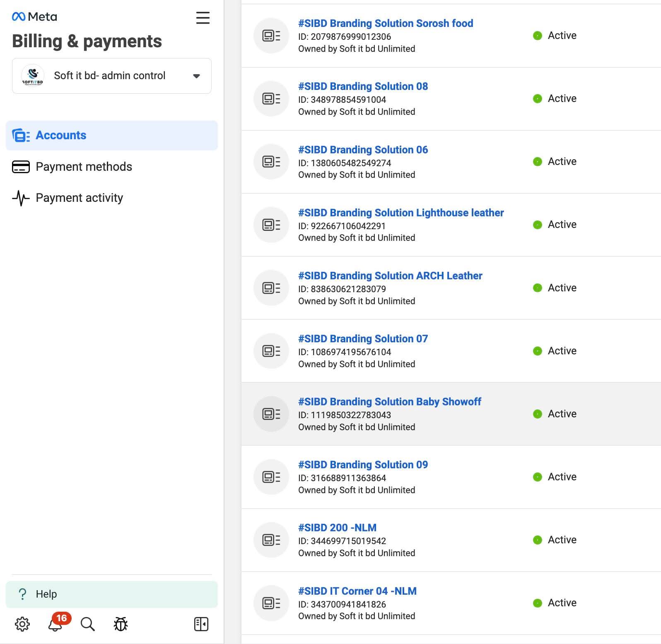Expand the Soft it bd- admin control dropdown
Image resolution: width=661 pixels, height=644 pixels.
click(112, 76)
